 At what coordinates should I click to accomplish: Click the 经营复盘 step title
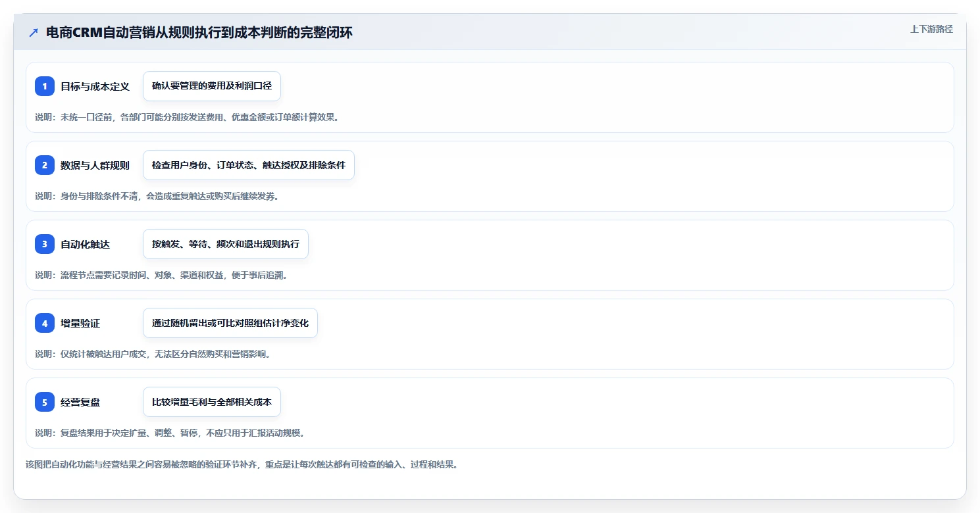pos(80,402)
